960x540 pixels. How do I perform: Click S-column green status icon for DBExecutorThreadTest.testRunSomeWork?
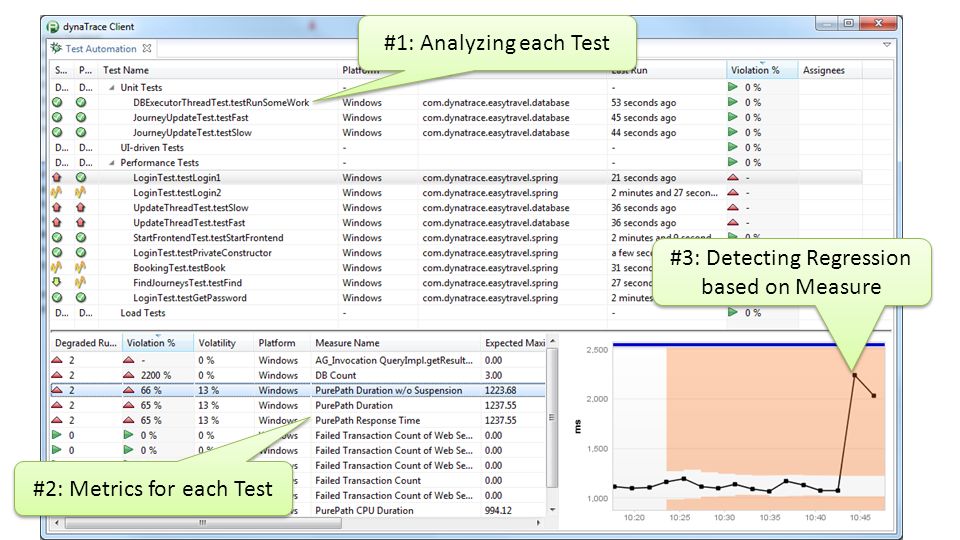pos(57,103)
